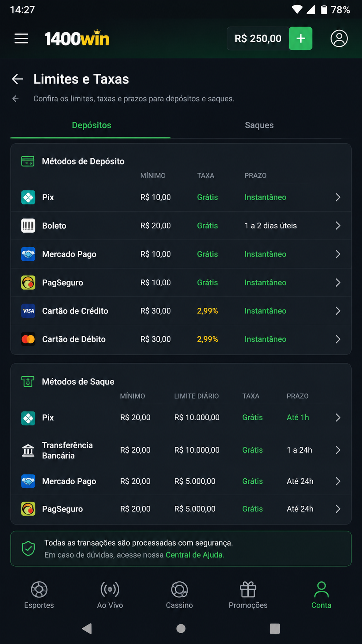Go back using the arrow beside Limites e Taxas

pos(18,79)
